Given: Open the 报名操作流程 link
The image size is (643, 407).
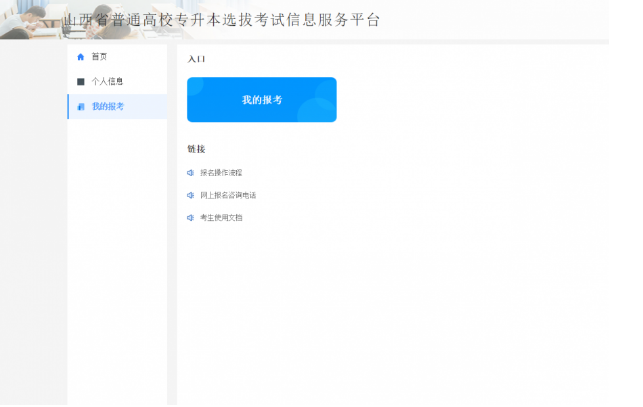Looking at the screenshot, I should pyautogui.click(x=221, y=173).
